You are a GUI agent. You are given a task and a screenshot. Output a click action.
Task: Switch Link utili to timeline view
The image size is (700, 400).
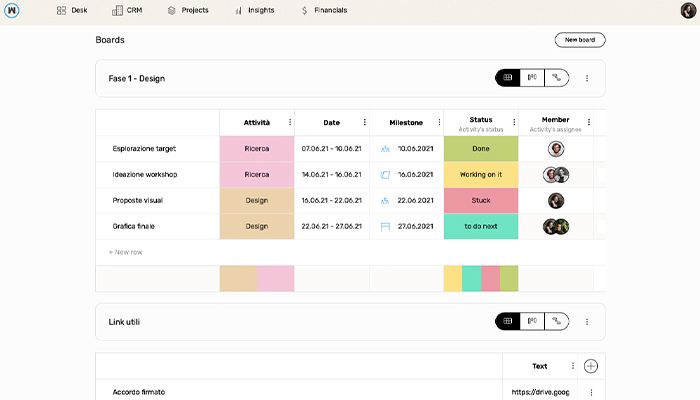tap(556, 321)
